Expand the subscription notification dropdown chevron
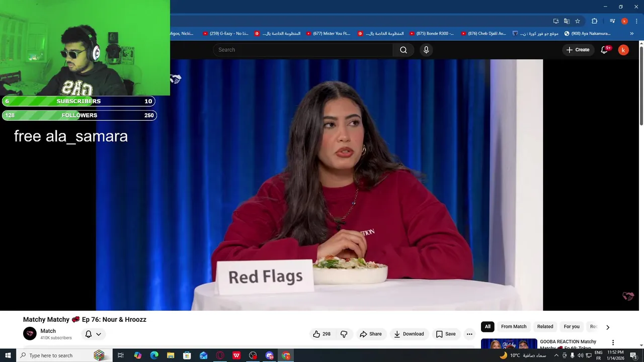Viewport: 644px width, 362px height. click(99, 334)
